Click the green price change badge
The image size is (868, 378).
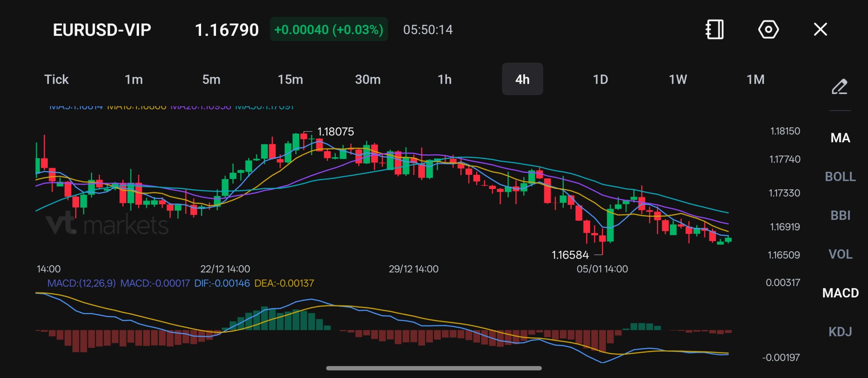(x=329, y=29)
